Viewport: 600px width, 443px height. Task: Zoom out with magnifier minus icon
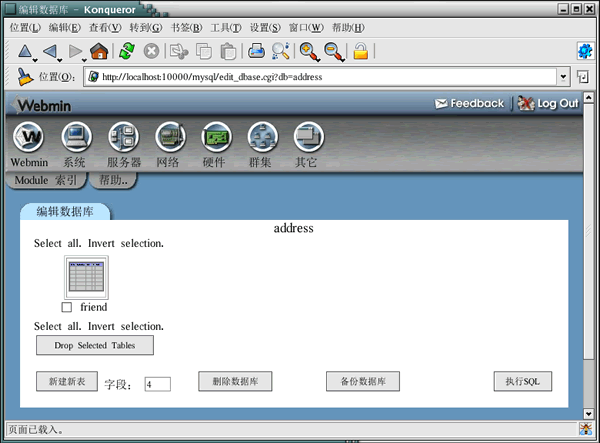tap(334, 52)
